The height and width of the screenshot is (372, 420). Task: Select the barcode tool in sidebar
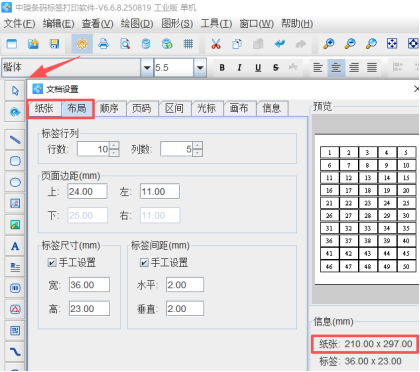pyautogui.click(x=15, y=288)
